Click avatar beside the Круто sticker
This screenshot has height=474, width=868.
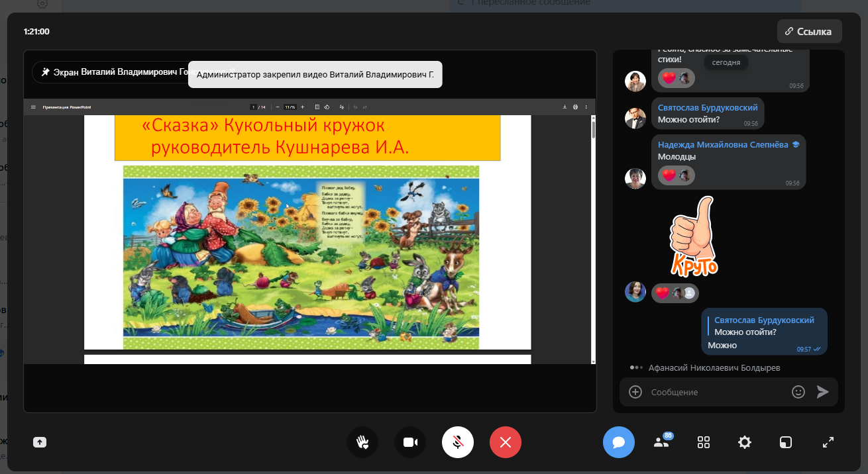[635, 291]
